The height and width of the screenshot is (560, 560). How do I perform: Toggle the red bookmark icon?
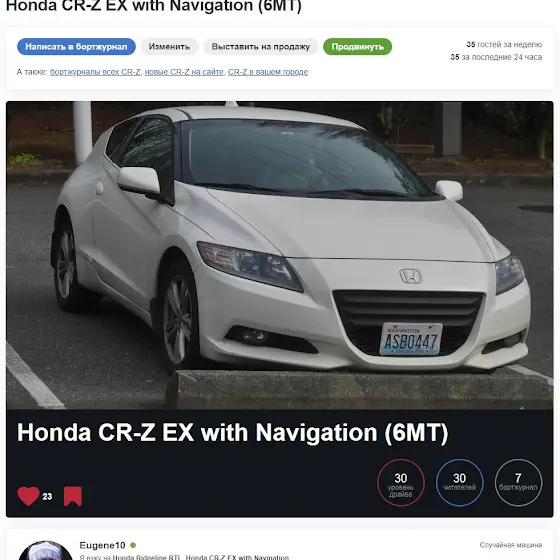click(73, 496)
